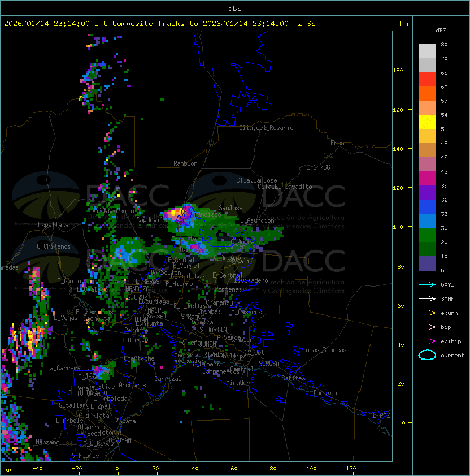Click the 'Carrizal' map label
The height and width of the screenshot is (476, 470).
point(167,379)
